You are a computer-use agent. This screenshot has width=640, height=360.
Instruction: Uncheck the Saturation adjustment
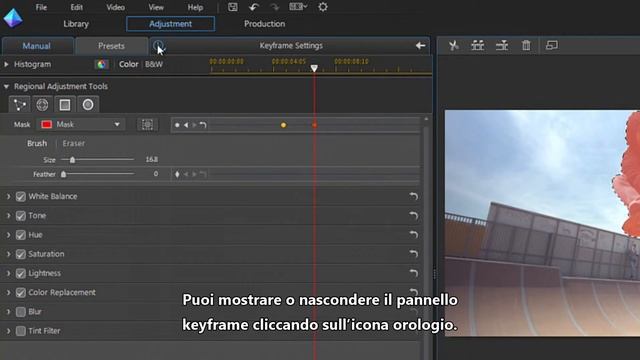point(20,254)
